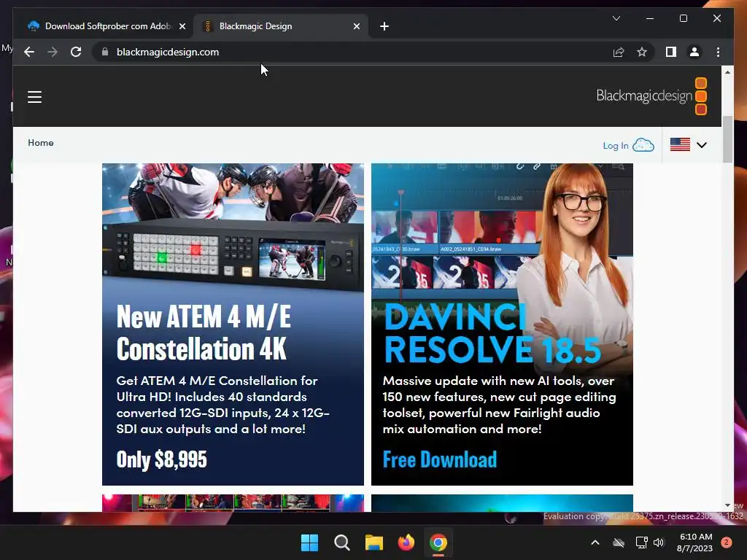Open the Windows Start menu

309,542
